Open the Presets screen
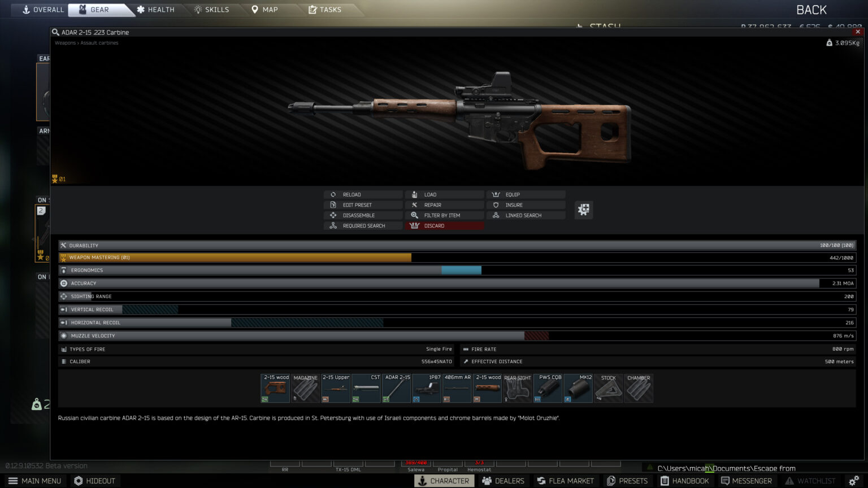 pyautogui.click(x=627, y=481)
